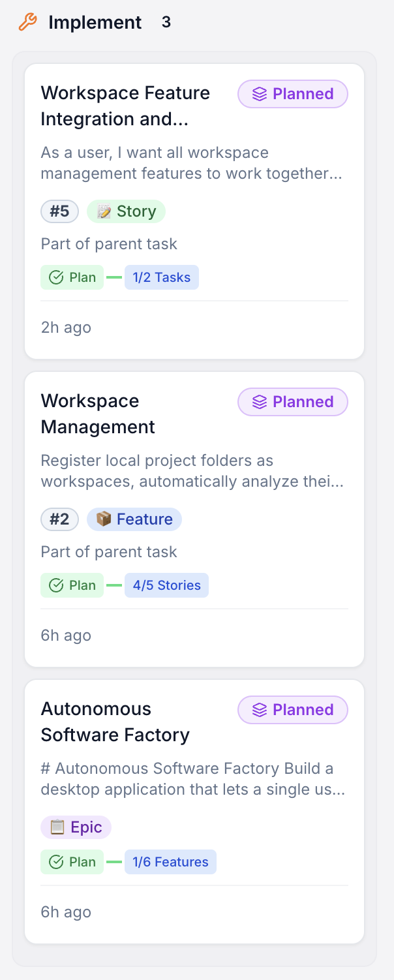Click the green progress connector on the Epic card

[x=113, y=861]
